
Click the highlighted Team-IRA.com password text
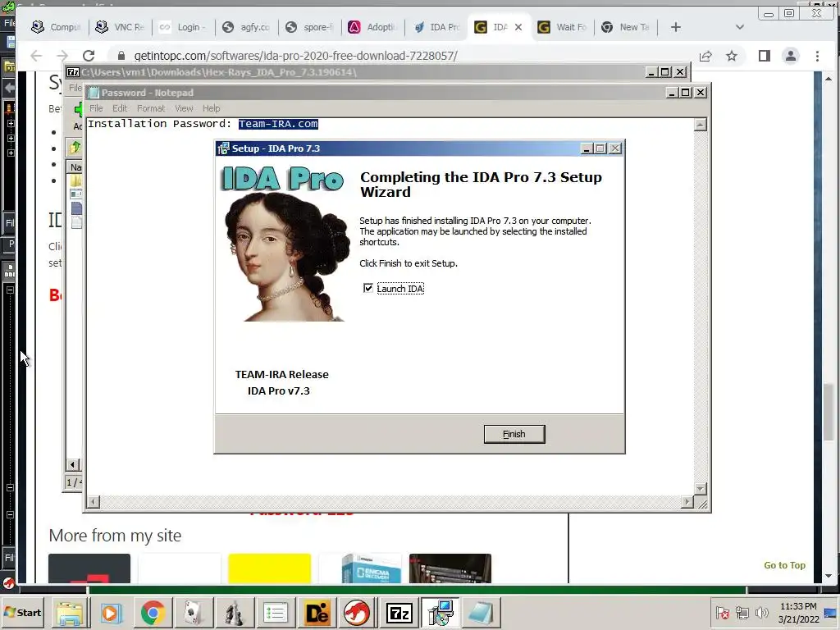278,124
